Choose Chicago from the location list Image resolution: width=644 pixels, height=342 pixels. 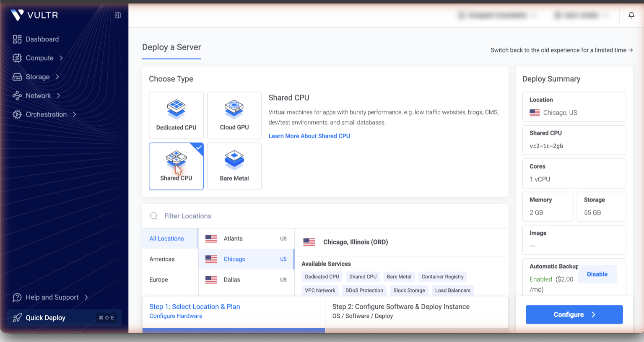[x=246, y=259]
